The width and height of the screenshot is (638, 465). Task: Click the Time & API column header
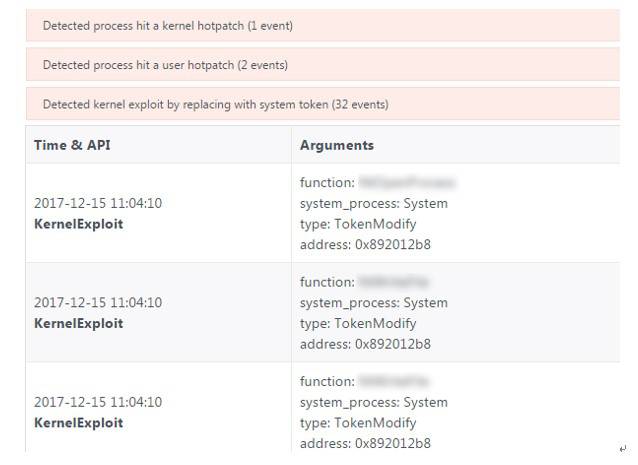coord(72,145)
